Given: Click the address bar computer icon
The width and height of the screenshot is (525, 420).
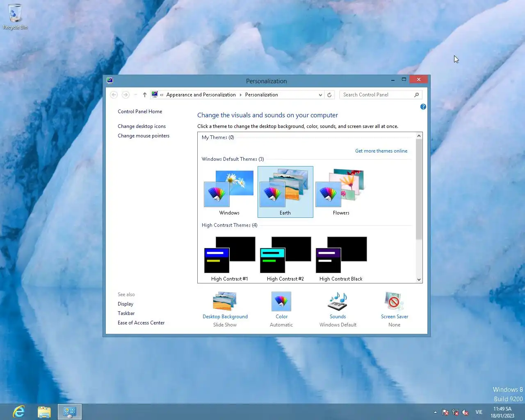Looking at the screenshot, I should 155,95.
